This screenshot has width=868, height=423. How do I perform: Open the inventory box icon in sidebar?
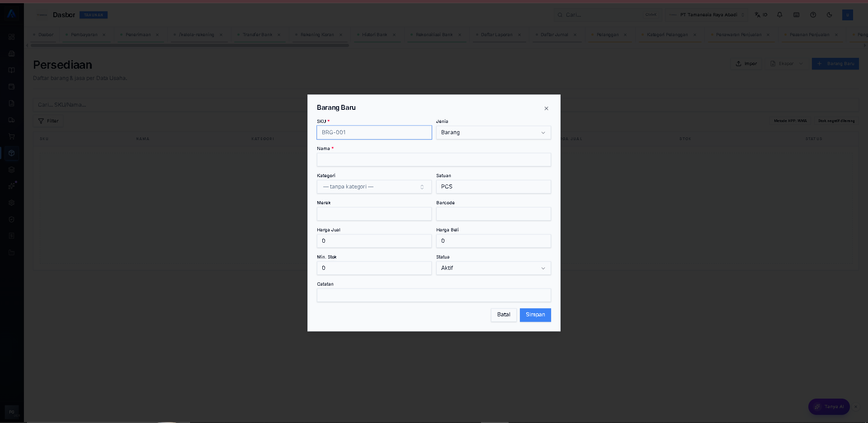(x=12, y=153)
